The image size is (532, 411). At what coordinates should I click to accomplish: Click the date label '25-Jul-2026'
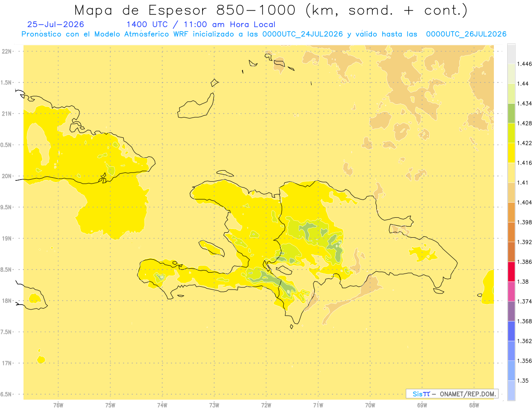coord(55,24)
